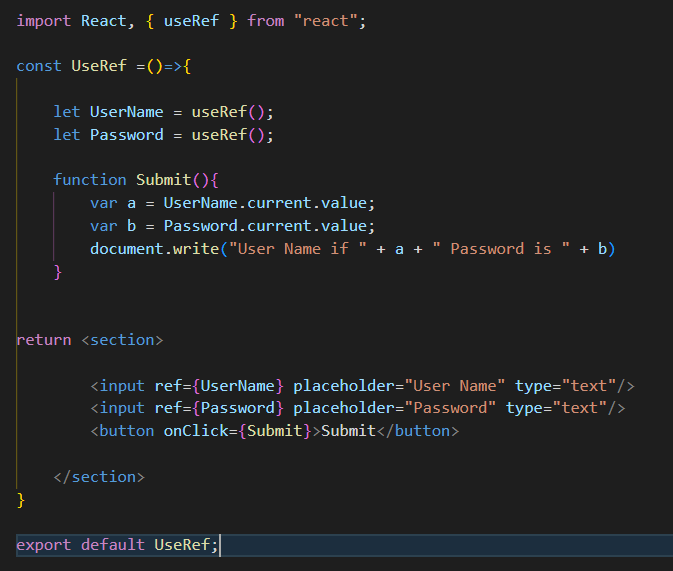This screenshot has width=673, height=571.
Task: Click 'default' keyword on last line
Action: click(x=113, y=545)
